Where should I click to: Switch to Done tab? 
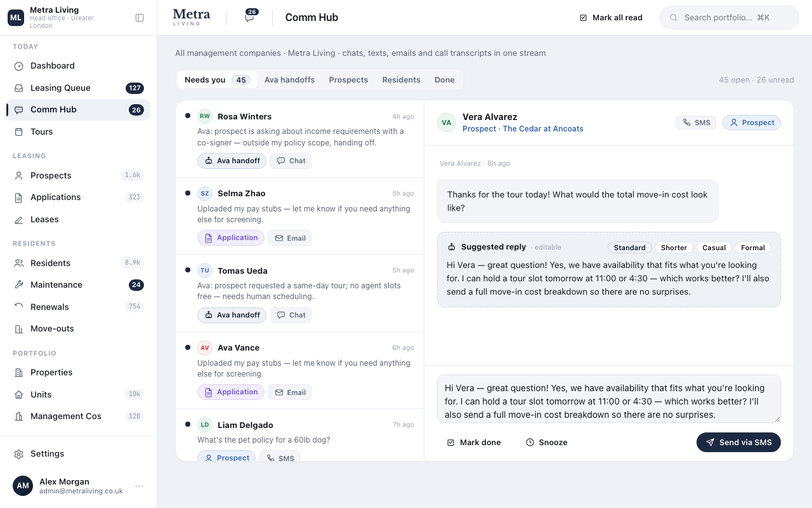(x=444, y=80)
